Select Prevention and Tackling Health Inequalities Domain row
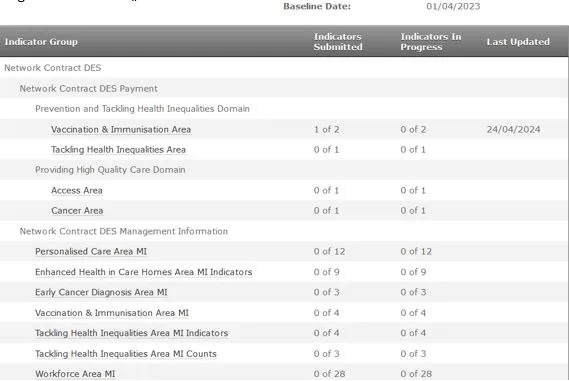This screenshot has width=569, height=381. pos(284,109)
